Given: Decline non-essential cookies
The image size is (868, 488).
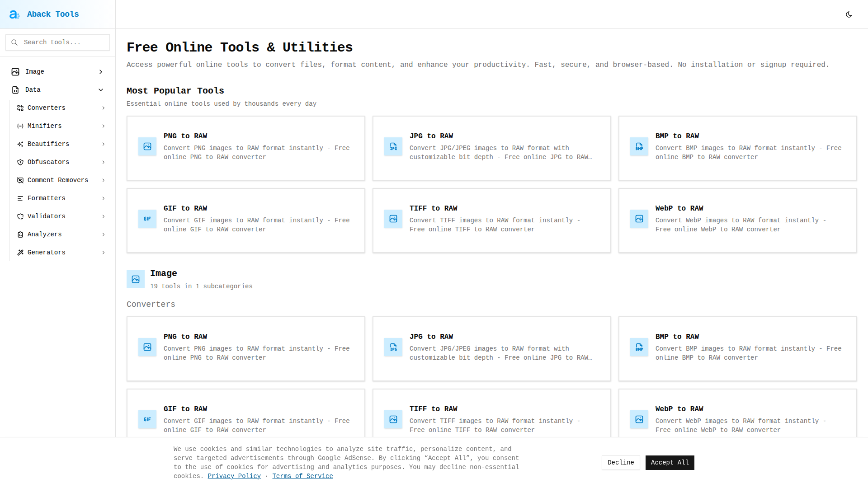Looking at the screenshot, I should tap(620, 462).
